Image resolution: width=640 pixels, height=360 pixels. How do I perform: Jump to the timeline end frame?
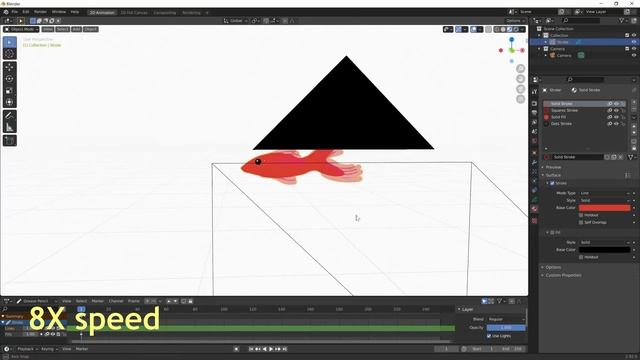pos(284,349)
